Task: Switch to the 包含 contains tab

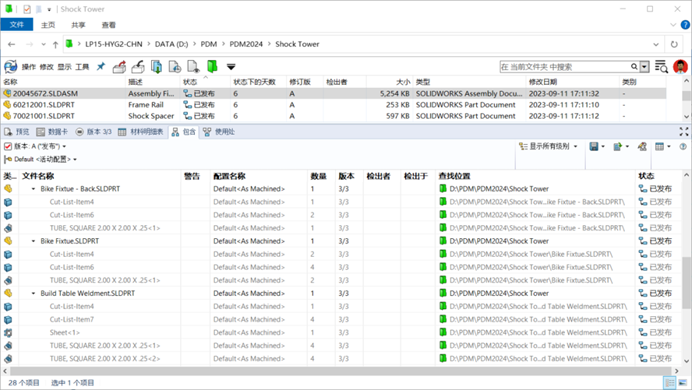Action: coord(184,132)
